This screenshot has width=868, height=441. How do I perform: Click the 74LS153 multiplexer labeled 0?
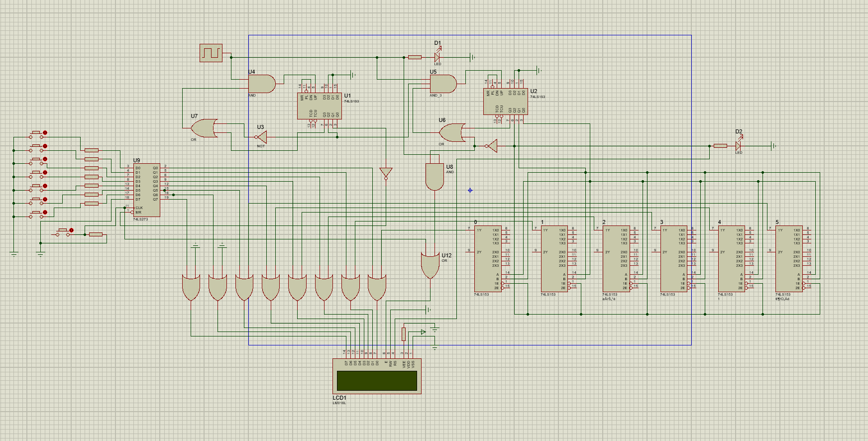(487, 259)
